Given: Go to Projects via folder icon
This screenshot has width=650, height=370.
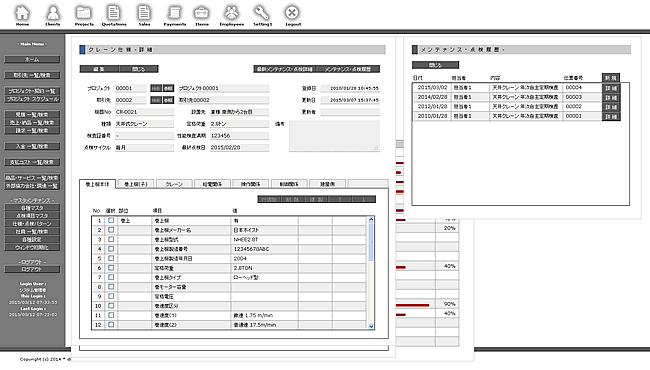Looking at the screenshot, I should point(84,14).
